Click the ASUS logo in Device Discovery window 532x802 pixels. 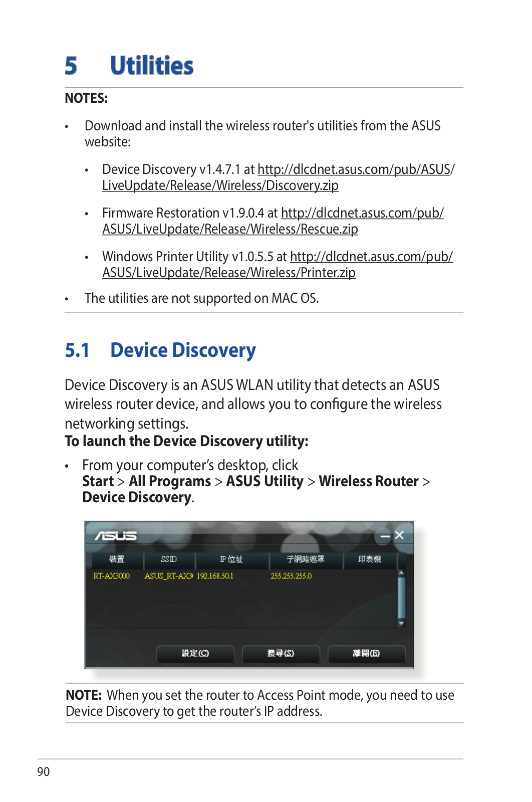click(x=116, y=536)
